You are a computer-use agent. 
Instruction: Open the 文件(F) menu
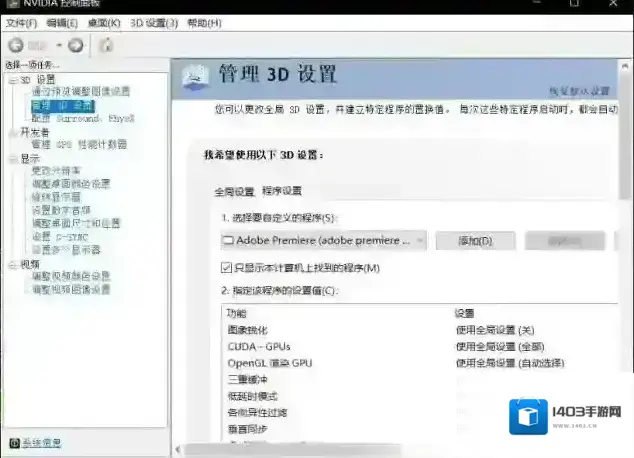(x=20, y=22)
